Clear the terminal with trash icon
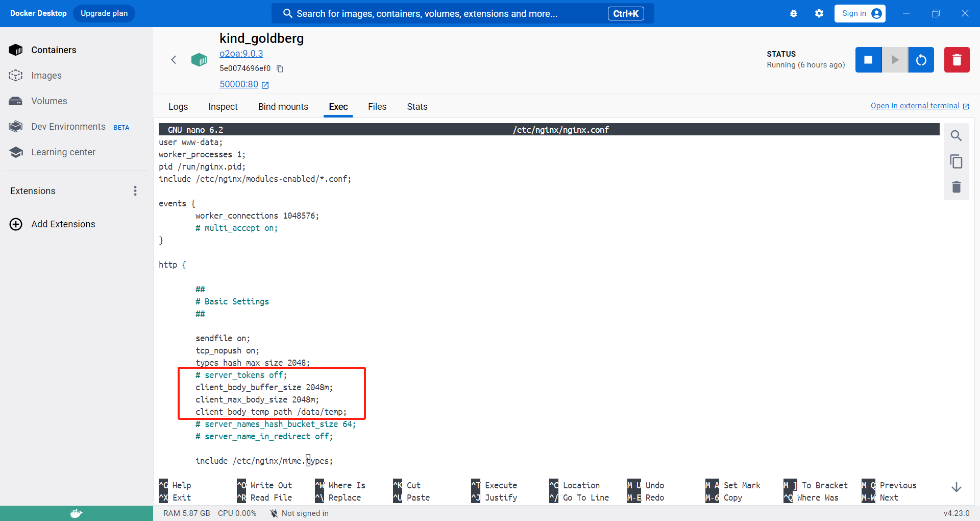This screenshot has width=980, height=521. 956,187
